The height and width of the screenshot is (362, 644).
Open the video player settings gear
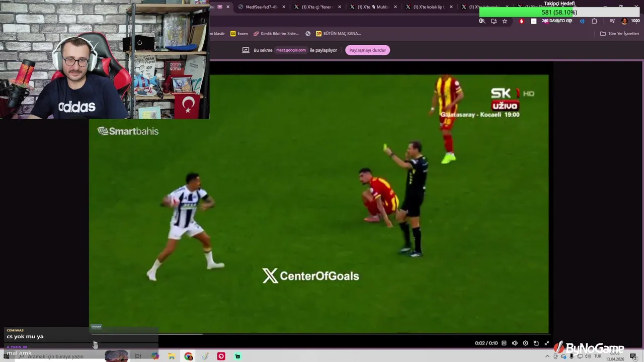click(525, 343)
